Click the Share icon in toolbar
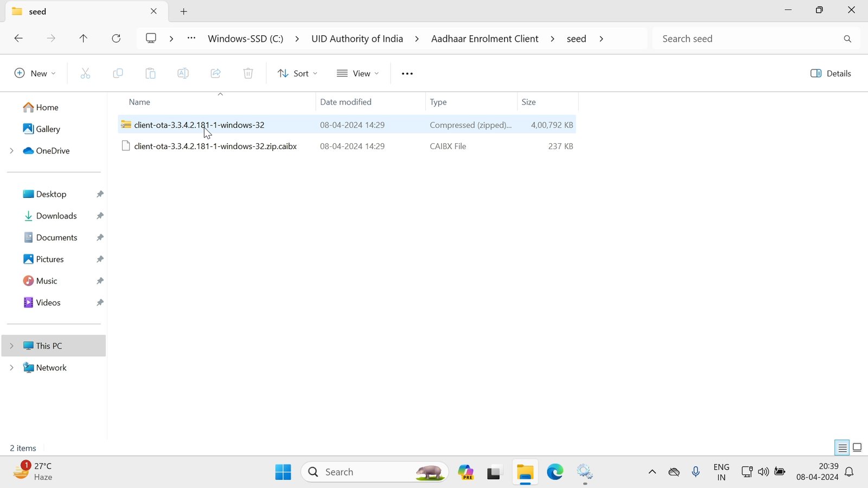 (215, 73)
